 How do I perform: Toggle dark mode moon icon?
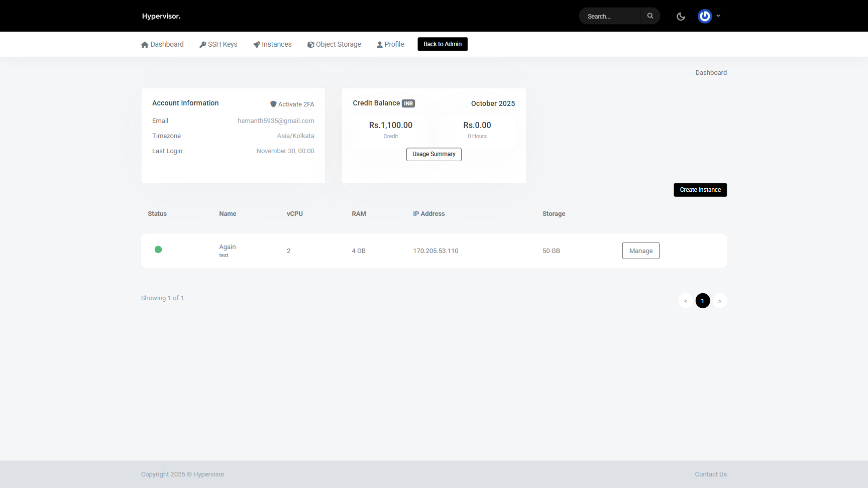[x=681, y=17]
